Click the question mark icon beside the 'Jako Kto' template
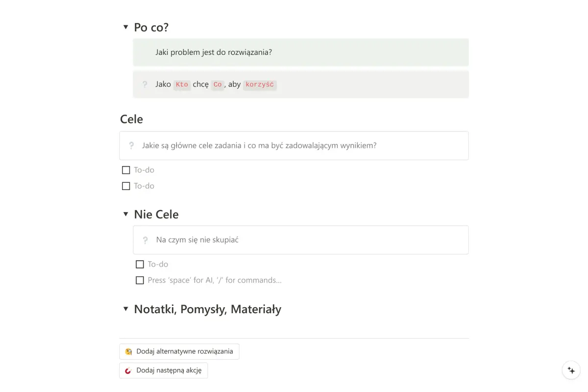This screenshot has height=392, width=588. (145, 84)
